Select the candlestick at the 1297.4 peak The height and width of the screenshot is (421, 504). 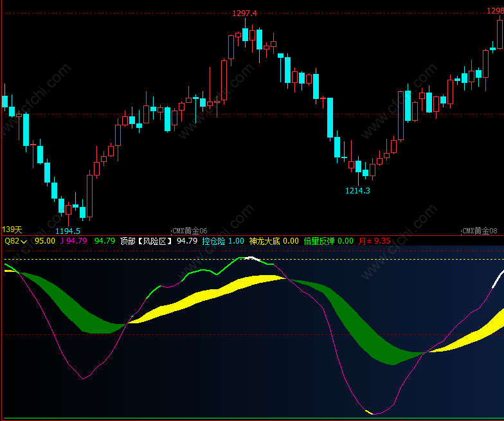coord(246,35)
